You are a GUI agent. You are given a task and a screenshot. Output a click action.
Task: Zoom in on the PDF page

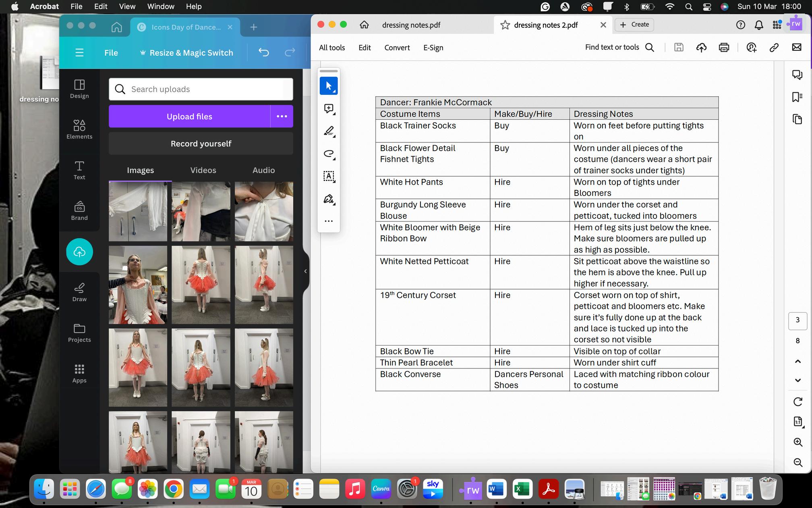pyautogui.click(x=797, y=442)
